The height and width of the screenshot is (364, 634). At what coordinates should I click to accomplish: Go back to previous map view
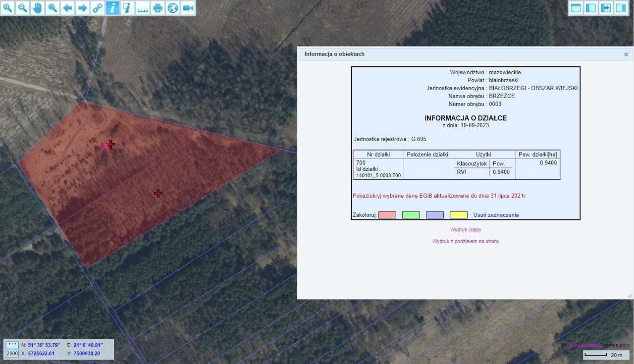(68, 8)
